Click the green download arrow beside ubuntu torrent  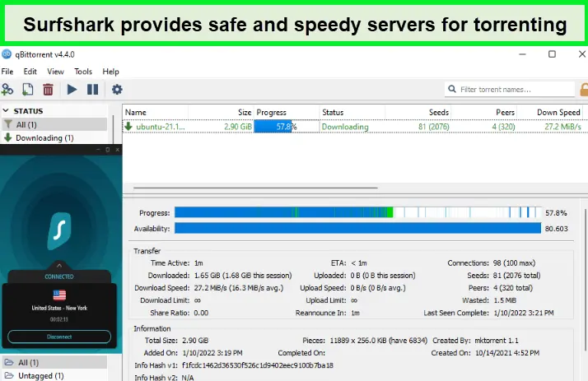click(x=128, y=126)
